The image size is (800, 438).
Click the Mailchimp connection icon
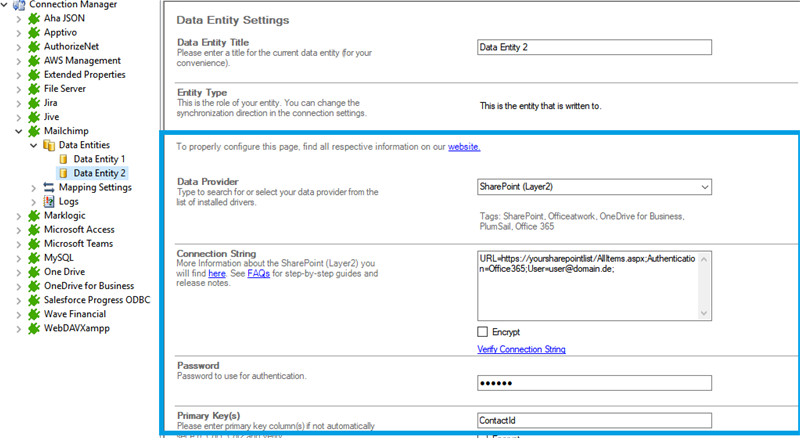pyautogui.click(x=35, y=131)
